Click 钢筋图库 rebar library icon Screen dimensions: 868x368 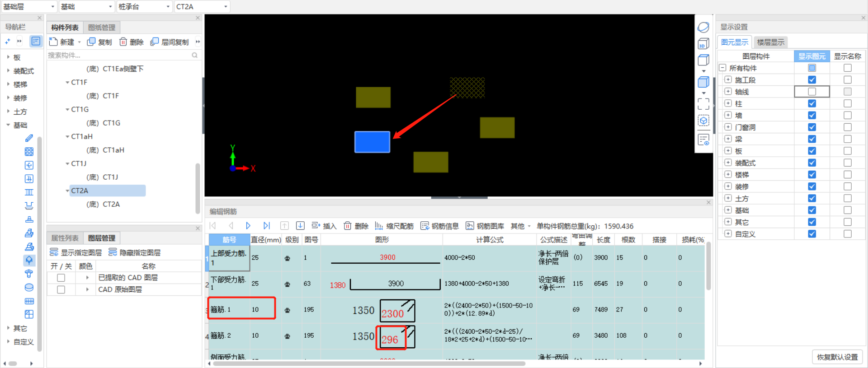(470, 226)
